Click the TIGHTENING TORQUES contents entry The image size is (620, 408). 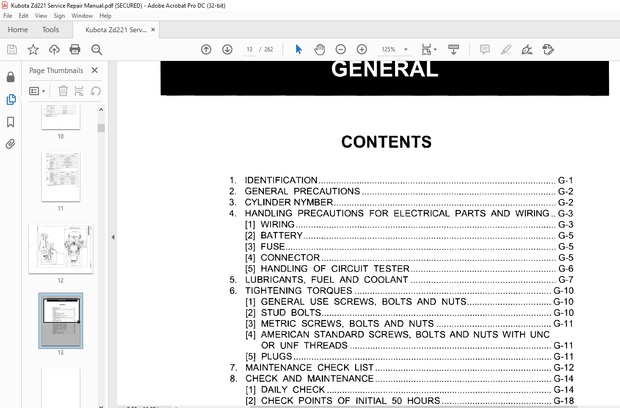click(401, 291)
